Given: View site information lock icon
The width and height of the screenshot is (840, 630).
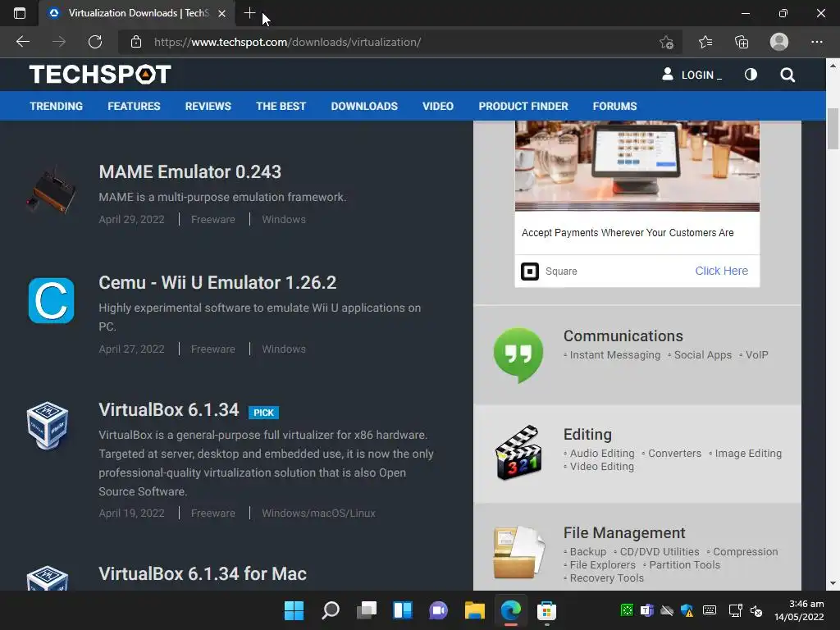Looking at the screenshot, I should click(x=136, y=42).
